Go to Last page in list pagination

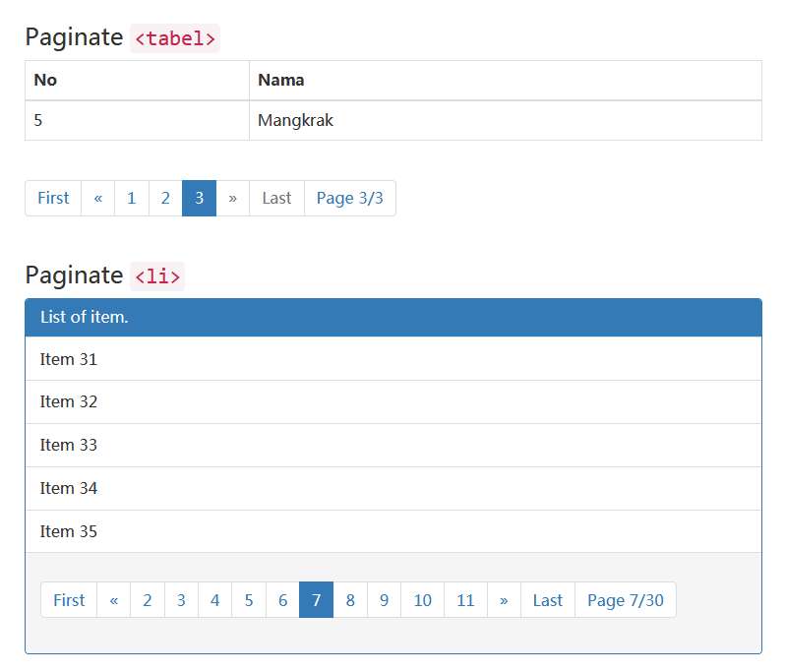click(547, 600)
